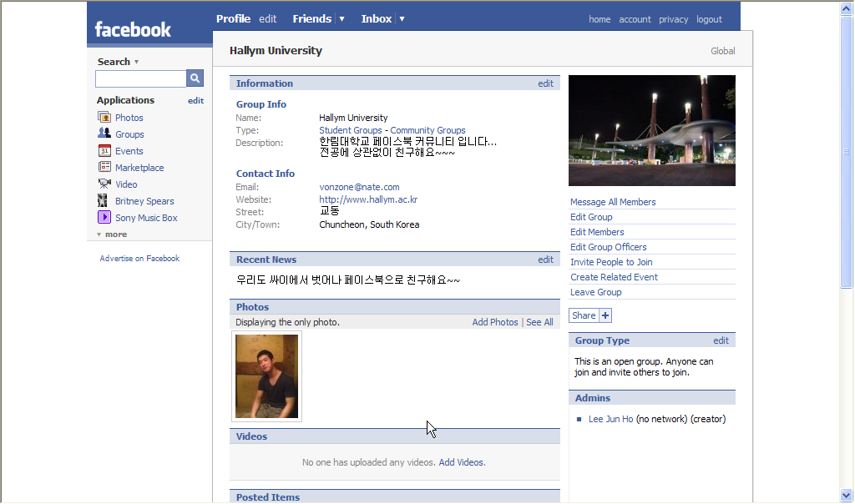This screenshot has height=504, width=855.
Task: Expand more applications list
Action: (x=112, y=234)
